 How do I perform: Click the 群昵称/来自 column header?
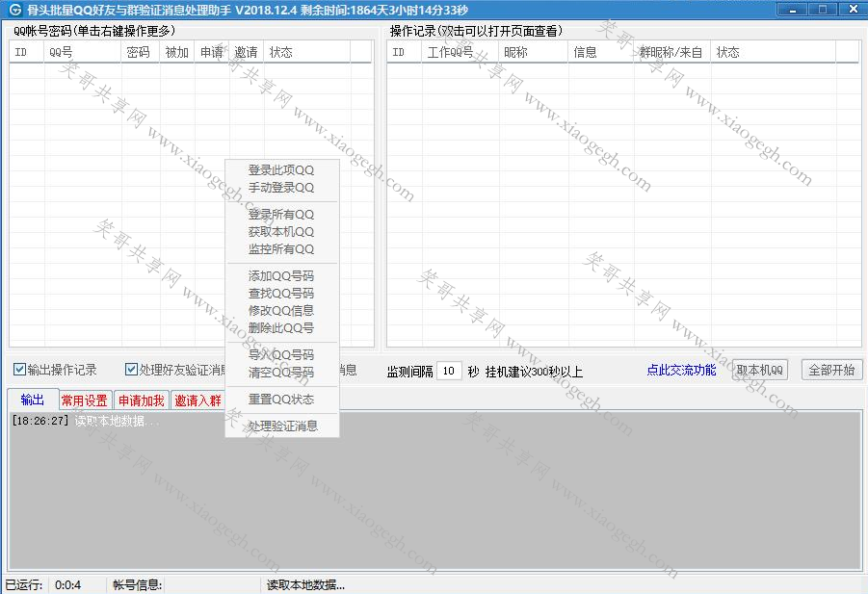(x=672, y=52)
